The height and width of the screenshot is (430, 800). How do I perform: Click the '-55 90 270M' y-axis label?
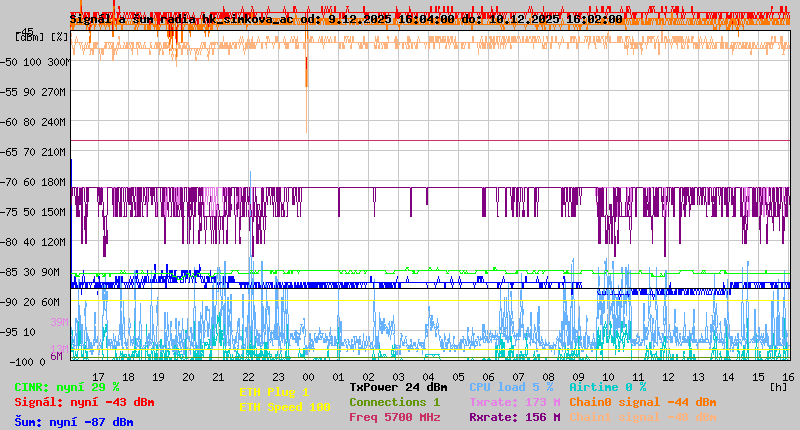(33, 92)
